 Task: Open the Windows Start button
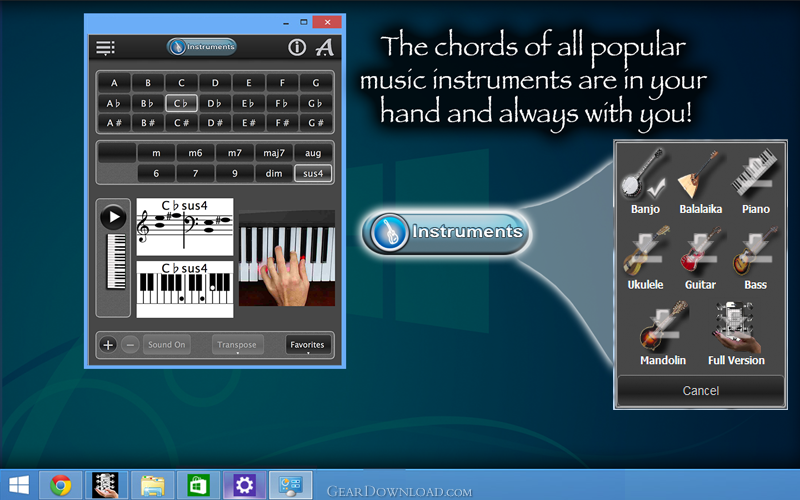18,485
